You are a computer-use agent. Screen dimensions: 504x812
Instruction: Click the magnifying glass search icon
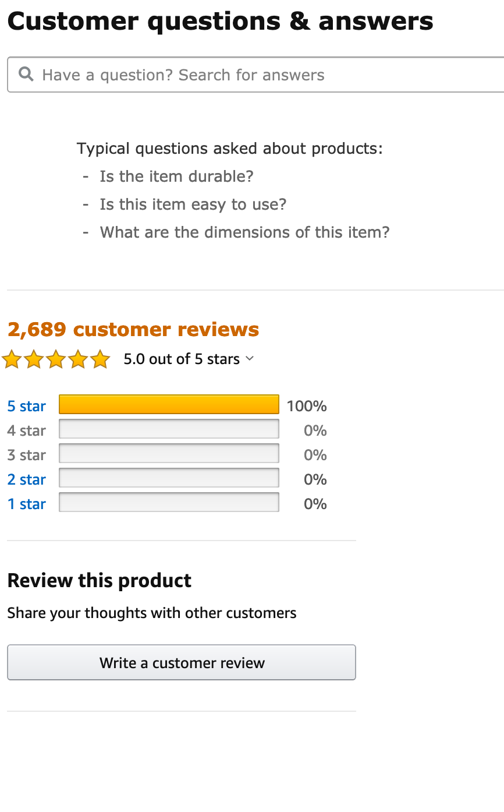[26, 74]
